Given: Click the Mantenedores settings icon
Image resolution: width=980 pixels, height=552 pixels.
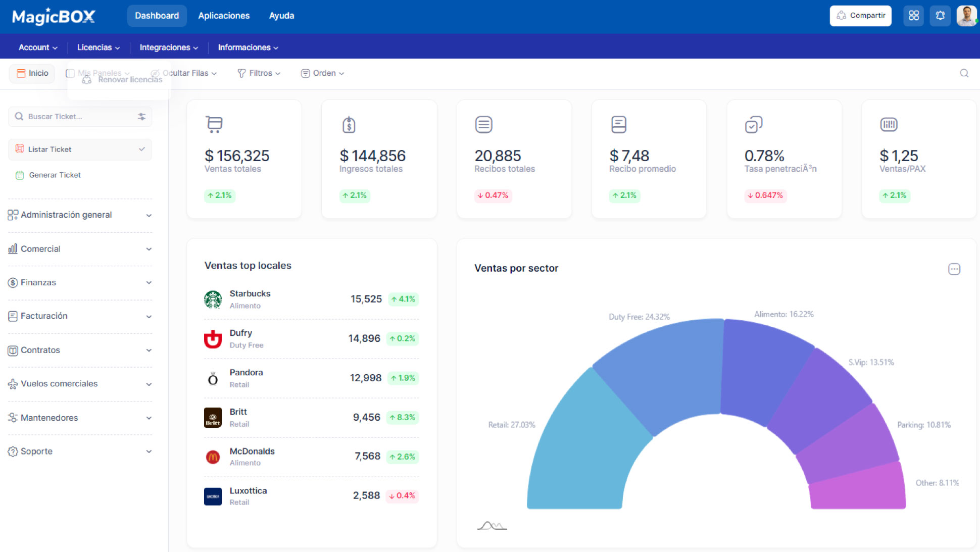Looking at the screenshot, I should (x=13, y=418).
